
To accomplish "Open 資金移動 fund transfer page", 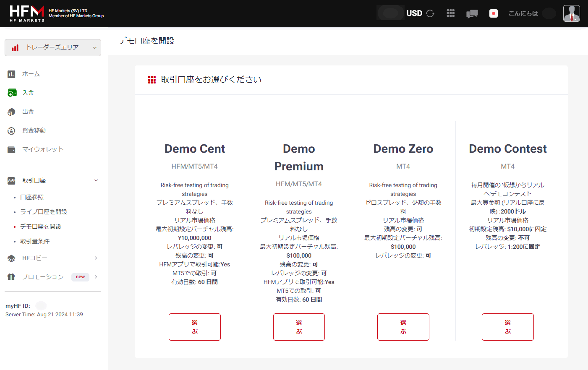I will pos(34,130).
